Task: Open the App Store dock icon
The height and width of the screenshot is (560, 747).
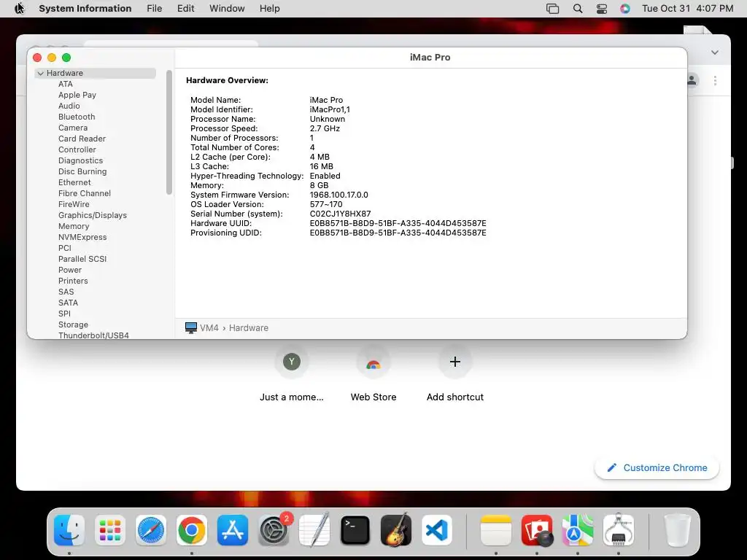Action: point(233,530)
